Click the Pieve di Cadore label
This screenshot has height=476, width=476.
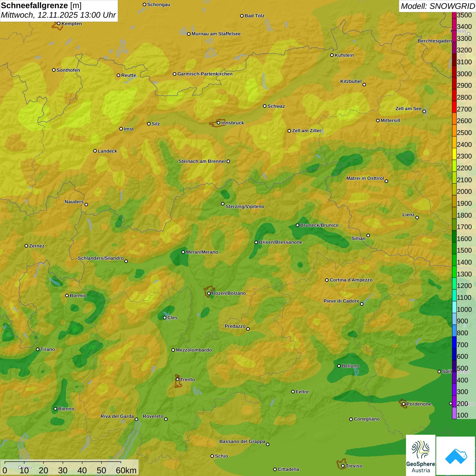click(x=341, y=301)
